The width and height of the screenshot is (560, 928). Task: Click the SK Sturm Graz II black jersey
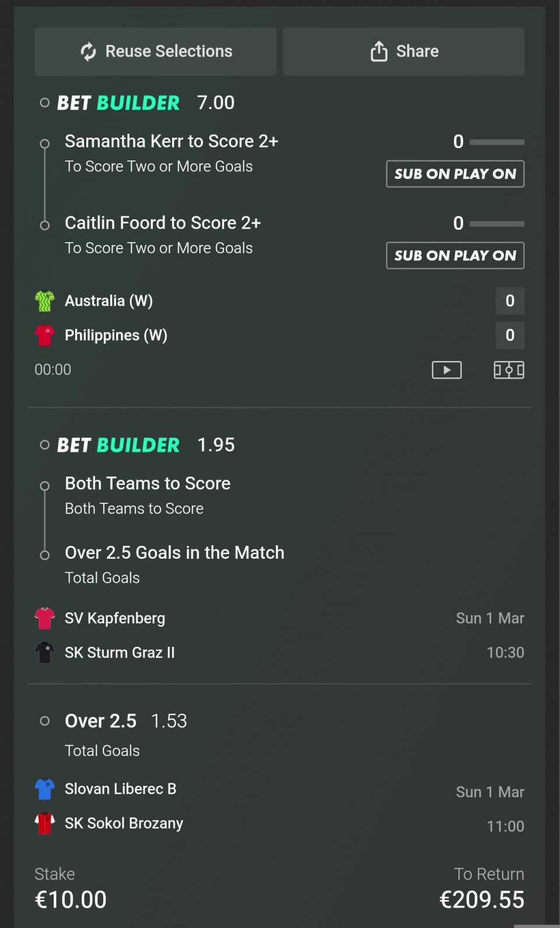pos(44,653)
